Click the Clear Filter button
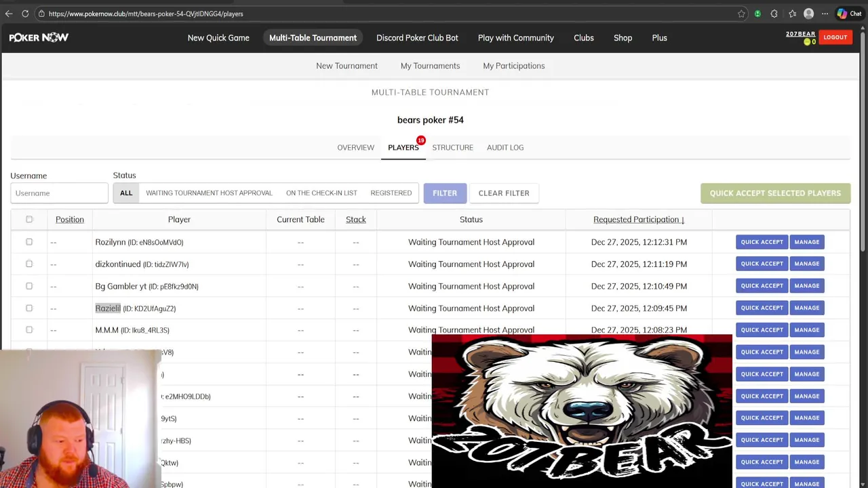868x488 pixels. (x=504, y=193)
